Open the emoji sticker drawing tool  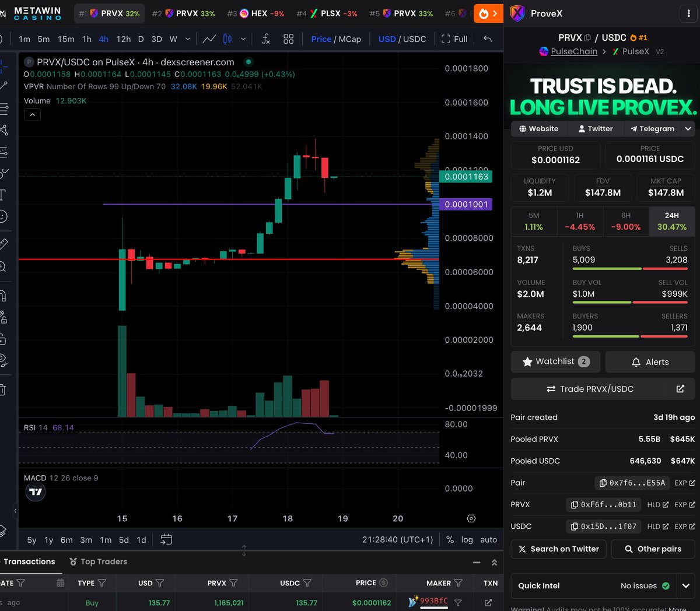pyautogui.click(x=3, y=216)
